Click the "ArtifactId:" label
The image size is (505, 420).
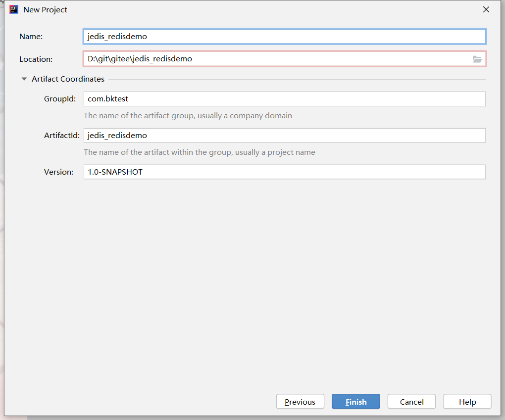(x=62, y=136)
